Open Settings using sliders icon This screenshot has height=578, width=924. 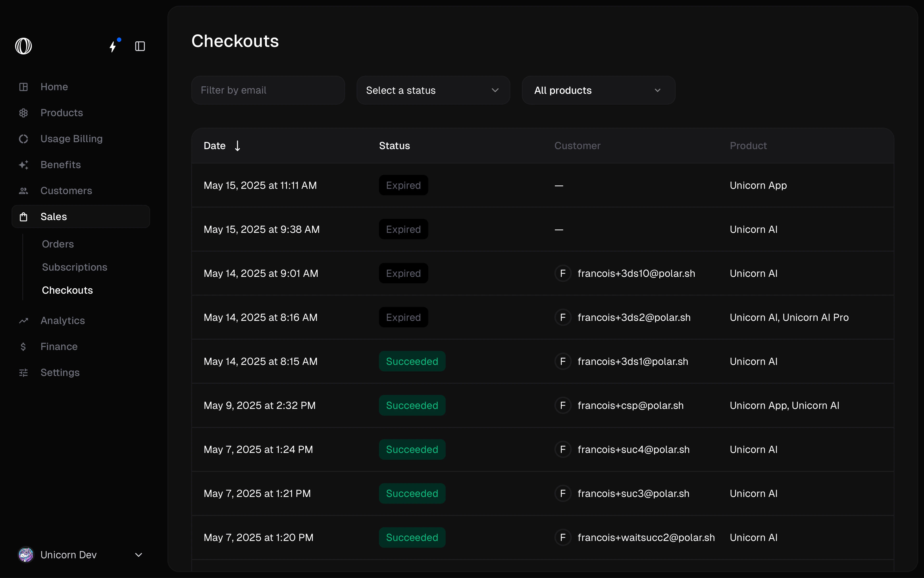(x=23, y=372)
